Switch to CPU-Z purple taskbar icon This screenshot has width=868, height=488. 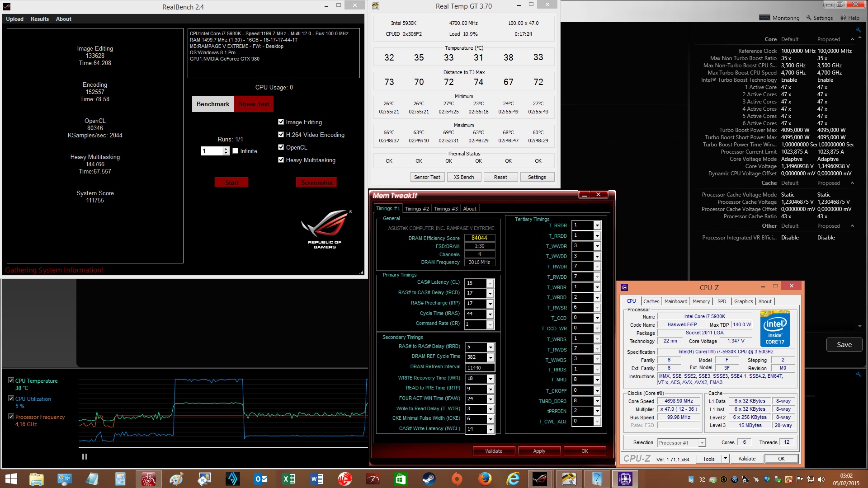(625, 479)
